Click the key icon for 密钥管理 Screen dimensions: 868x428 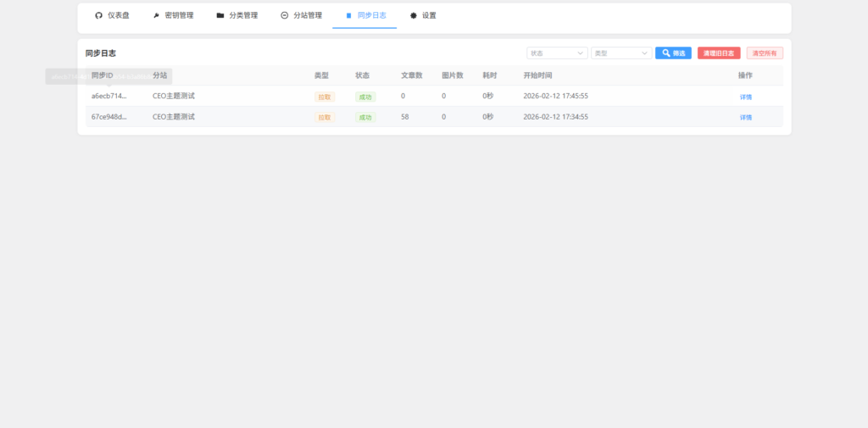[156, 15]
